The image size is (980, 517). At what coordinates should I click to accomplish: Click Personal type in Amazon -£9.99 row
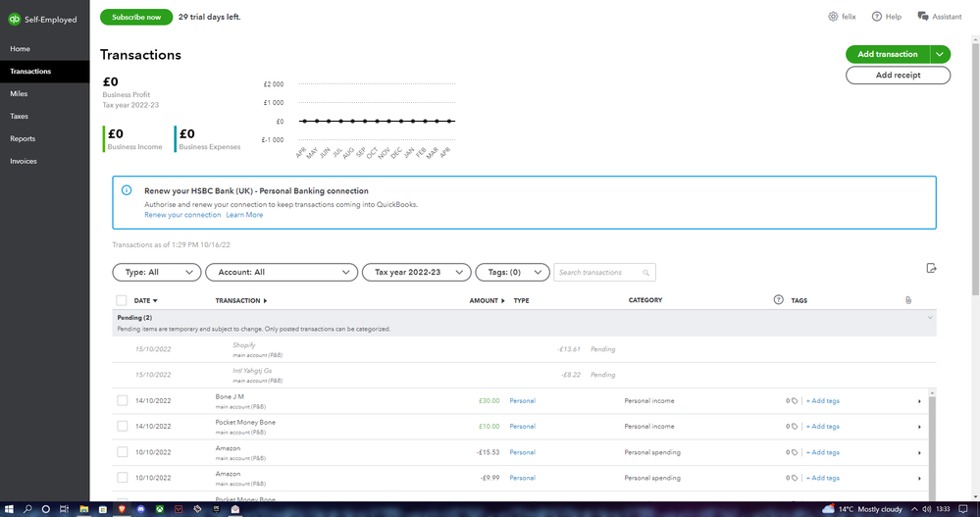click(x=523, y=478)
